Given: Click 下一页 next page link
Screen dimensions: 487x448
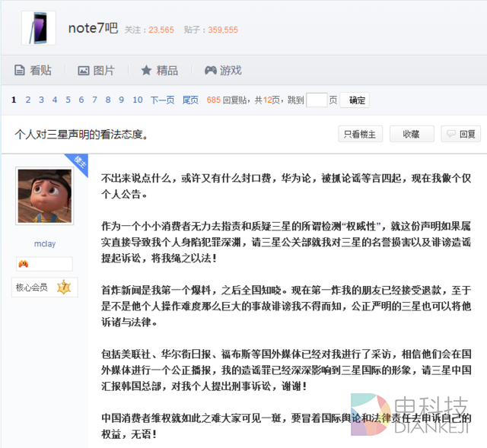Looking at the screenshot, I should pos(162,100).
